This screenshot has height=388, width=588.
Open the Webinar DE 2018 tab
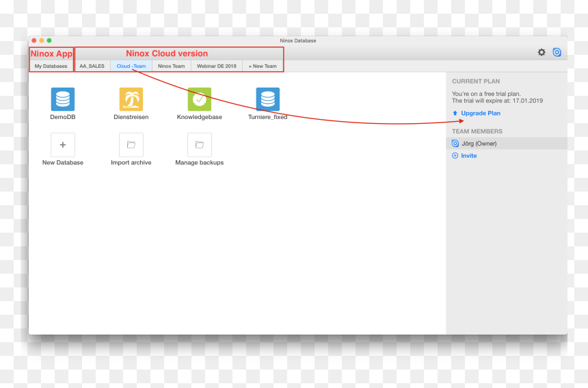coord(217,66)
